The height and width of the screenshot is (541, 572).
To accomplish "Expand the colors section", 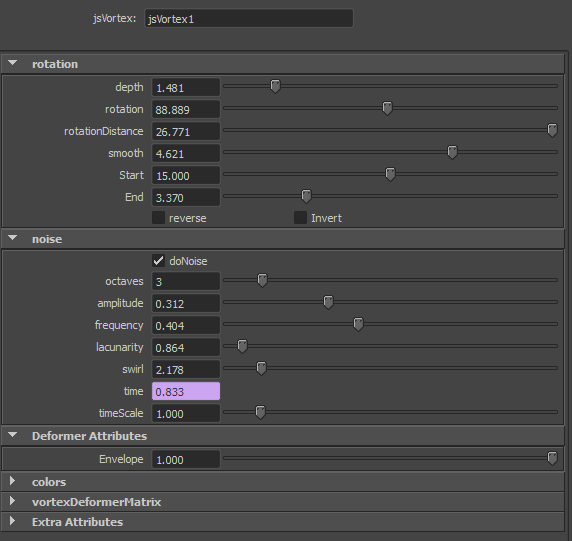I will click(x=12, y=481).
